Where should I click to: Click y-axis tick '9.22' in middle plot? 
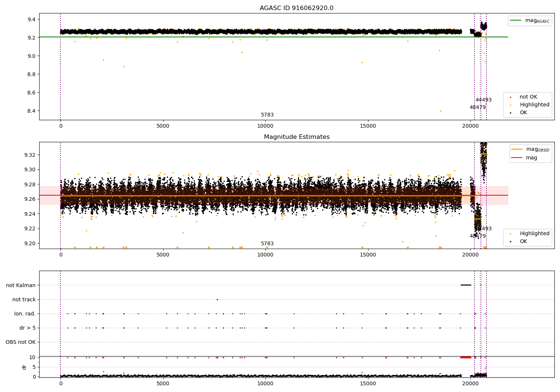(x=30, y=228)
